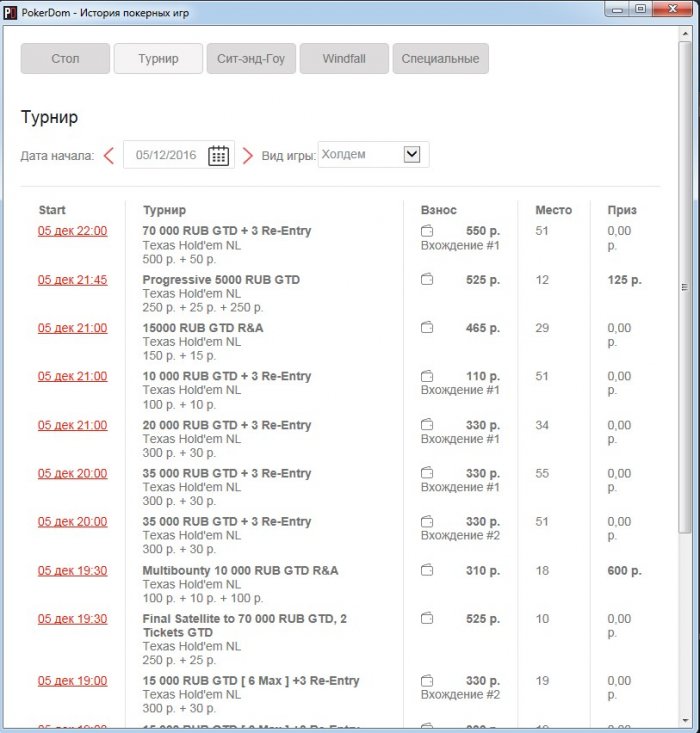
Task: Click wallet icon for 20 000 RUB GTD row
Action: coord(427,425)
